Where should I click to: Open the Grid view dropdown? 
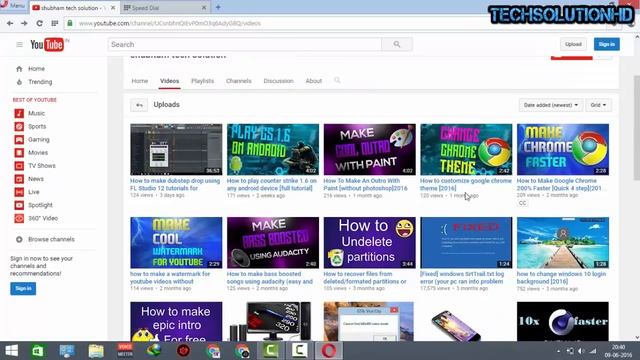pyautogui.click(x=598, y=105)
